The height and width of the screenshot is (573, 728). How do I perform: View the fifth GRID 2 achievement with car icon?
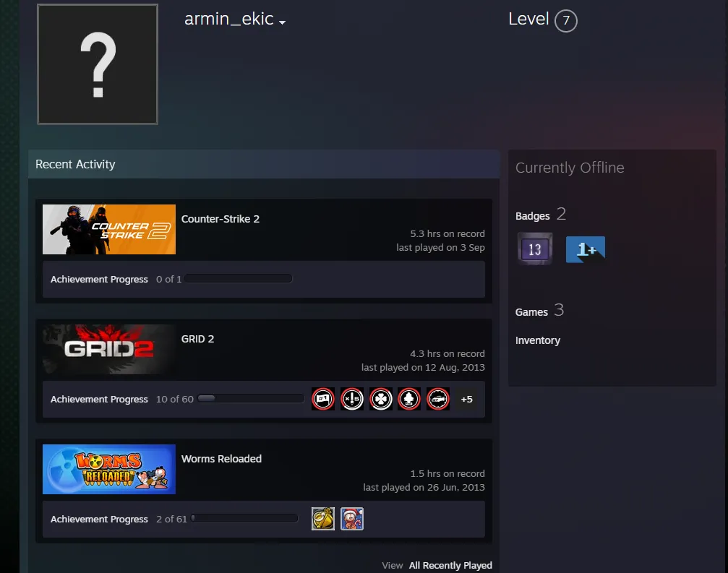point(438,399)
